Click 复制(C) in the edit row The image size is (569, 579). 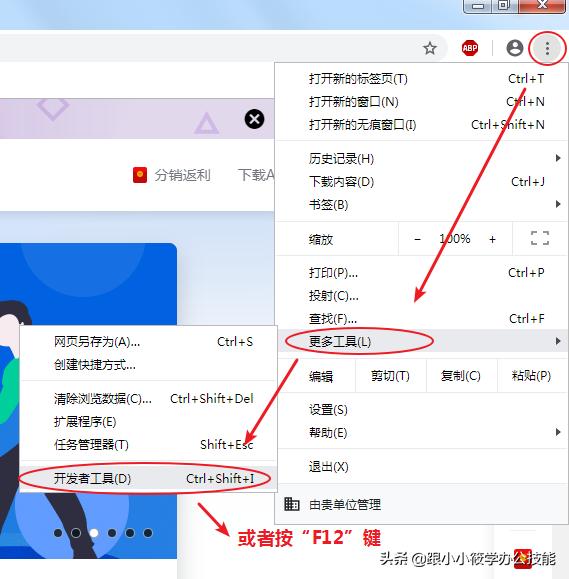click(x=461, y=376)
